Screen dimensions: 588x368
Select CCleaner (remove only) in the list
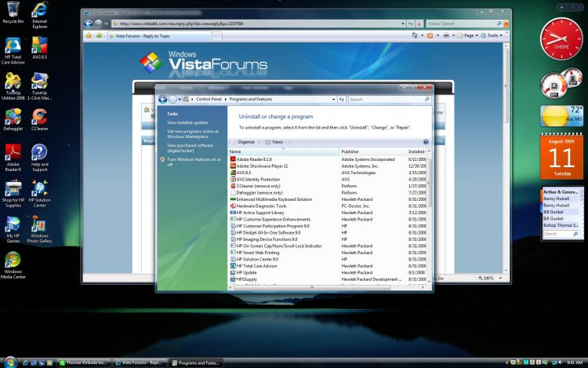click(259, 186)
